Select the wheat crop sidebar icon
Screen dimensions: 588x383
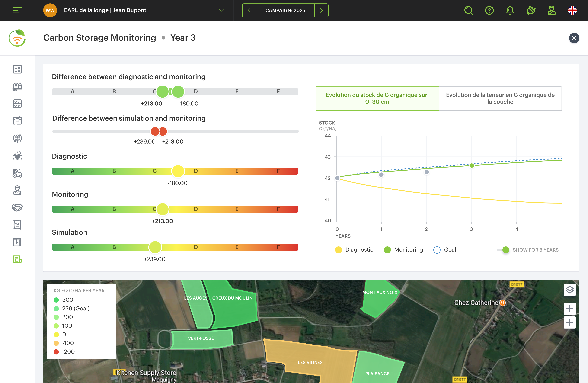coord(17,138)
